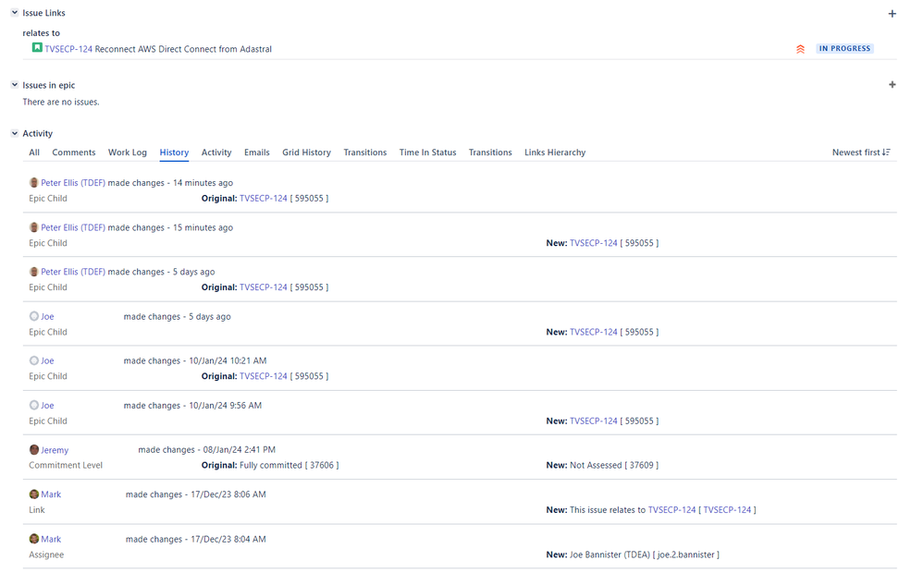Click the story type icon beside TVSECP-124
The height and width of the screenshot is (573, 924).
[x=37, y=48]
